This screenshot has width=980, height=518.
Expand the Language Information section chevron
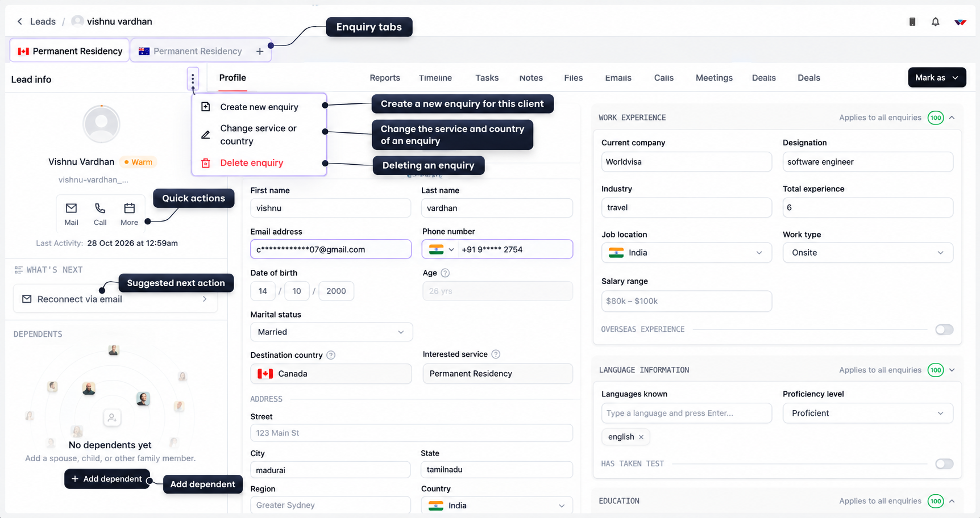(x=952, y=370)
